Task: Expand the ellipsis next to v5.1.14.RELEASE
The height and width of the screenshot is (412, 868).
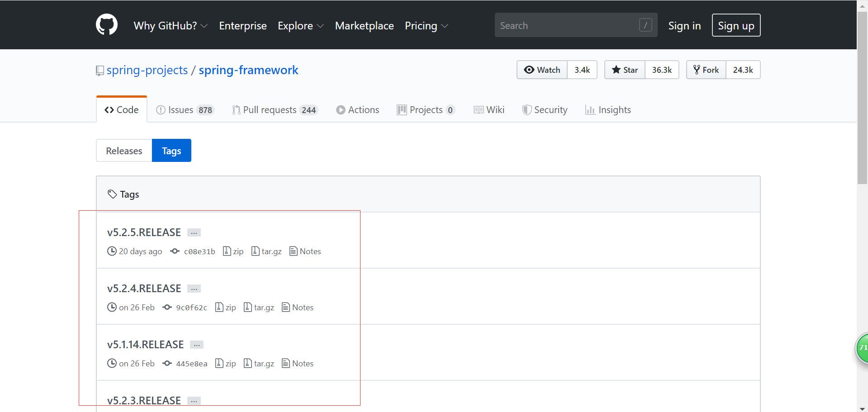Action: 197,345
